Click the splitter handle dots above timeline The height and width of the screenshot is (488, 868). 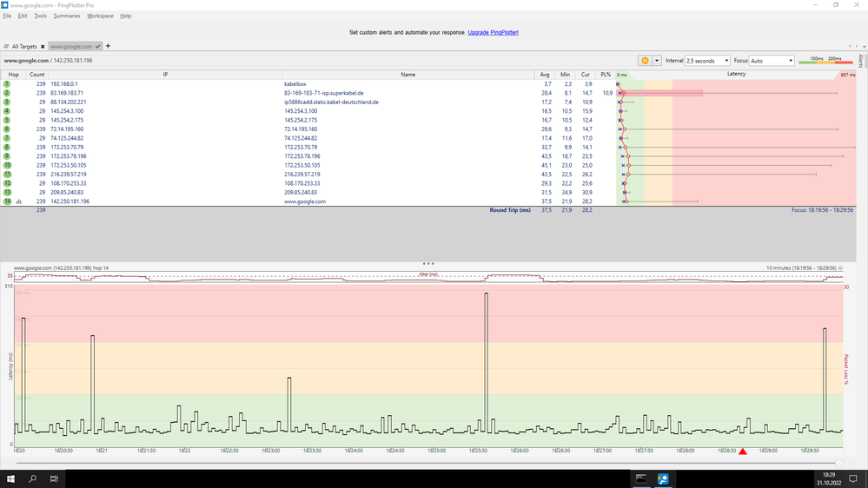[x=427, y=264]
